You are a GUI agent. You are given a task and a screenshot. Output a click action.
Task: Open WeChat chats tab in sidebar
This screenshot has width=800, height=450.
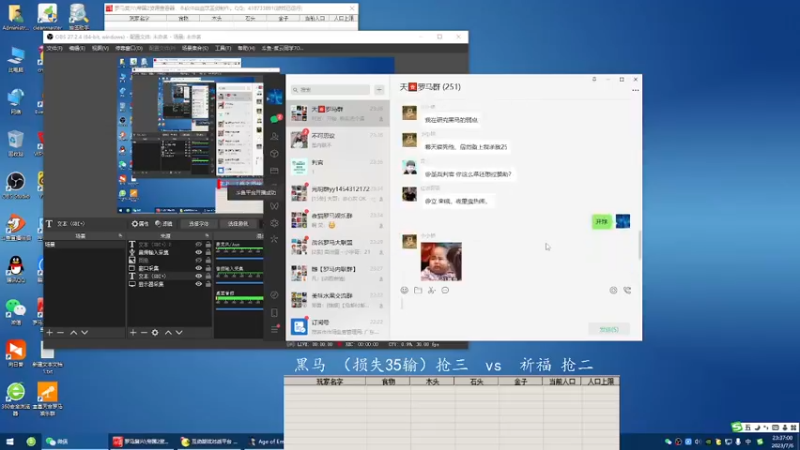click(x=274, y=119)
